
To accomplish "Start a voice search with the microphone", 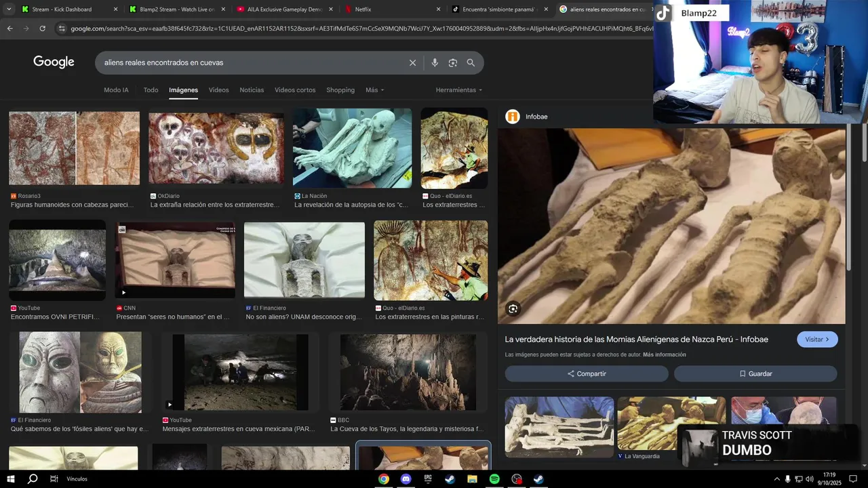I will click(435, 63).
